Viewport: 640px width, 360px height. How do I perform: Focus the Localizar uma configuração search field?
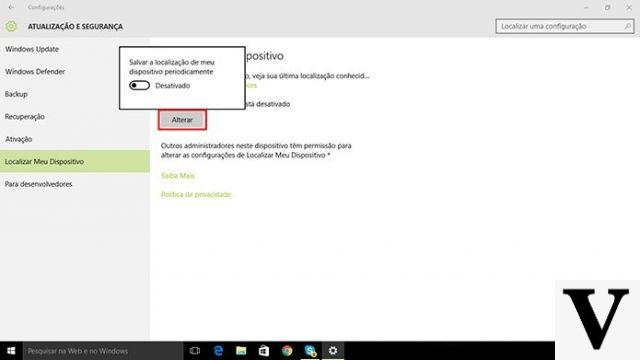pos(565,26)
